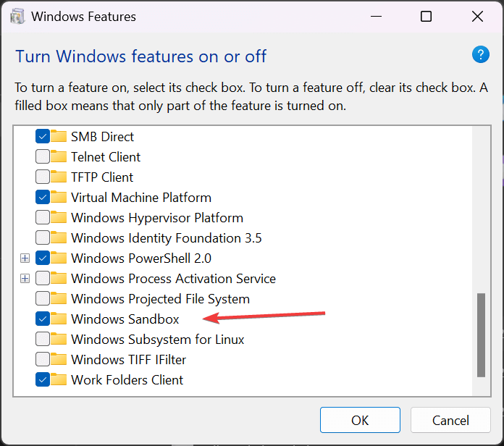Expand the Windows PowerShell 2.0 tree node

(25, 258)
